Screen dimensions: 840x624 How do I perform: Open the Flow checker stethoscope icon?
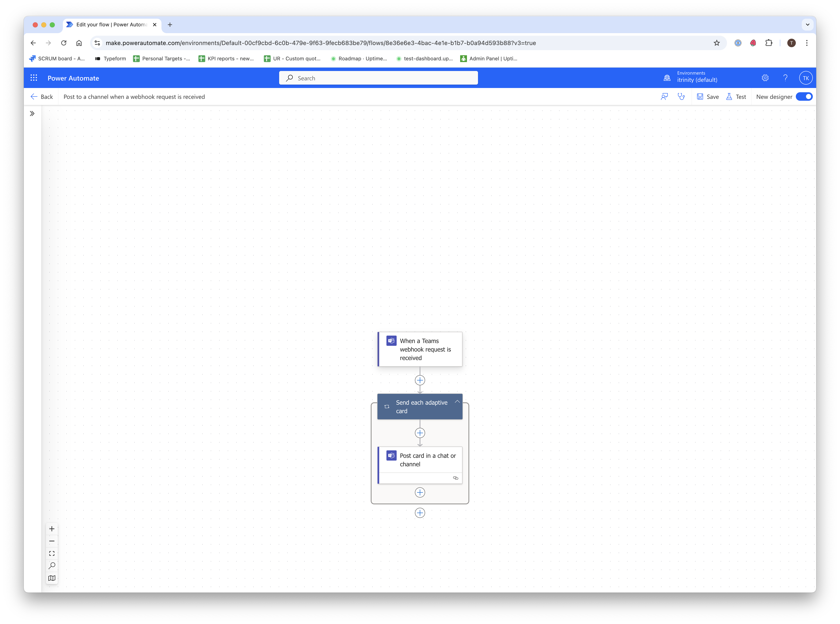pyautogui.click(x=681, y=97)
